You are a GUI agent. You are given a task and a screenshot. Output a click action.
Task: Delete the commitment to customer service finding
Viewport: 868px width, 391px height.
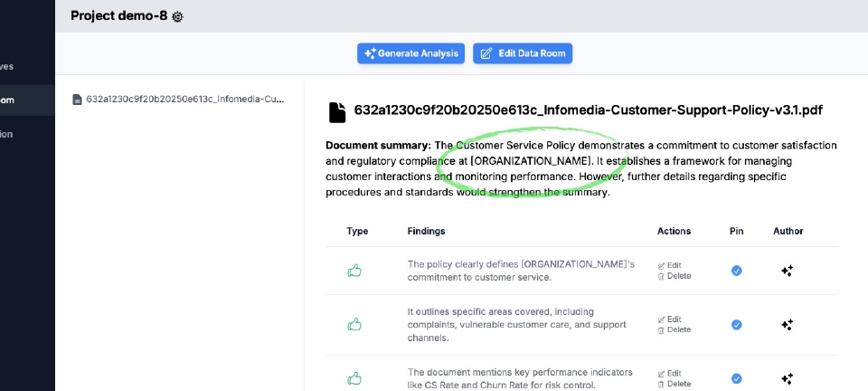pyautogui.click(x=675, y=276)
